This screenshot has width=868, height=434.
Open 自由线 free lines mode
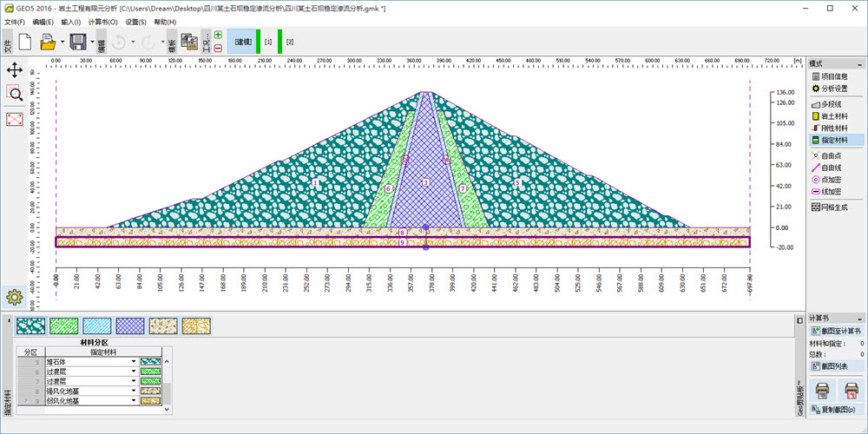835,168
